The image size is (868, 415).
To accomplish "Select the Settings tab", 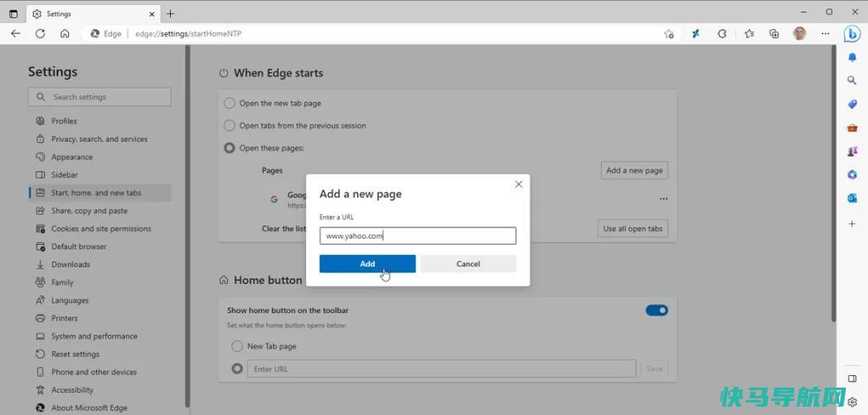I will click(x=94, y=14).
